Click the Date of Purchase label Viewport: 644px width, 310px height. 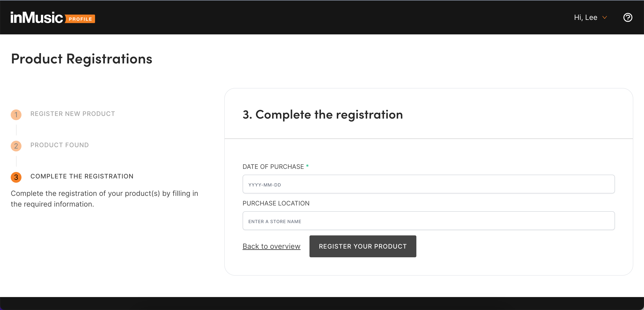(x=273, y=167)
